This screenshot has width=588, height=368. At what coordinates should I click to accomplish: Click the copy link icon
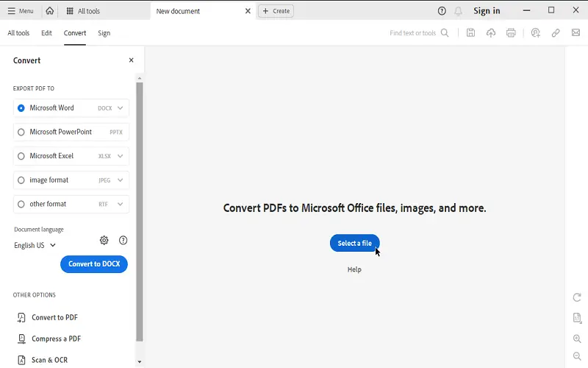[x=556, y=33]
